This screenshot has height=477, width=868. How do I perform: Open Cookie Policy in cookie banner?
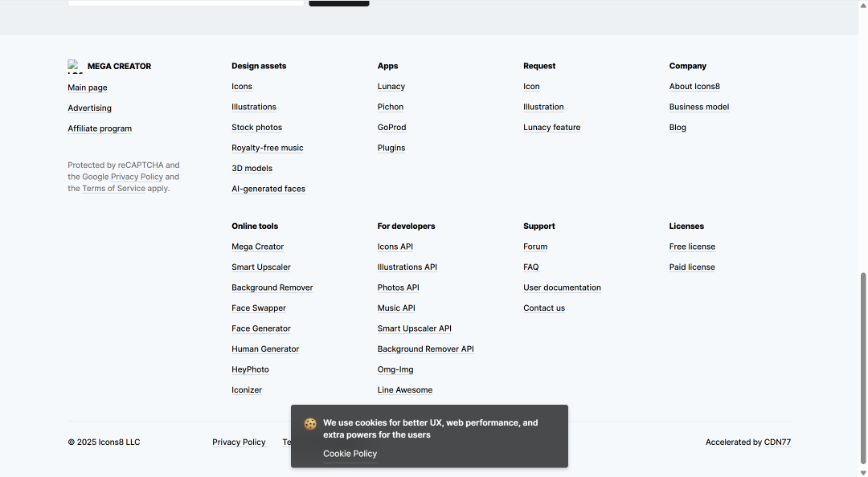click(x=350, y=454)
